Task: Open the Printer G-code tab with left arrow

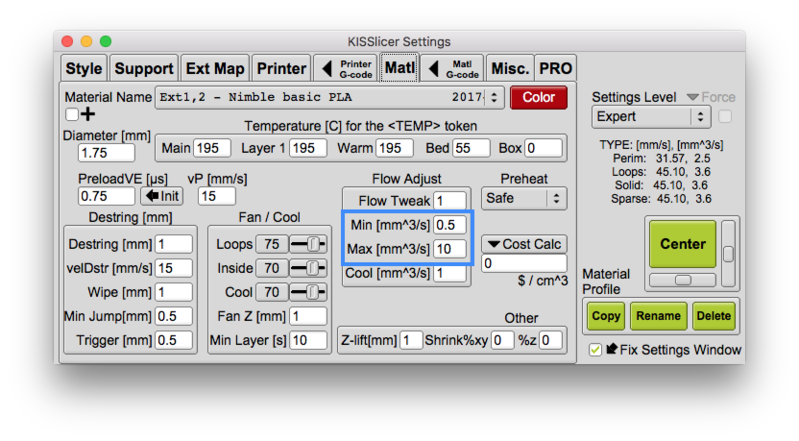Action: pyautogui.click(x=345, y=68)
